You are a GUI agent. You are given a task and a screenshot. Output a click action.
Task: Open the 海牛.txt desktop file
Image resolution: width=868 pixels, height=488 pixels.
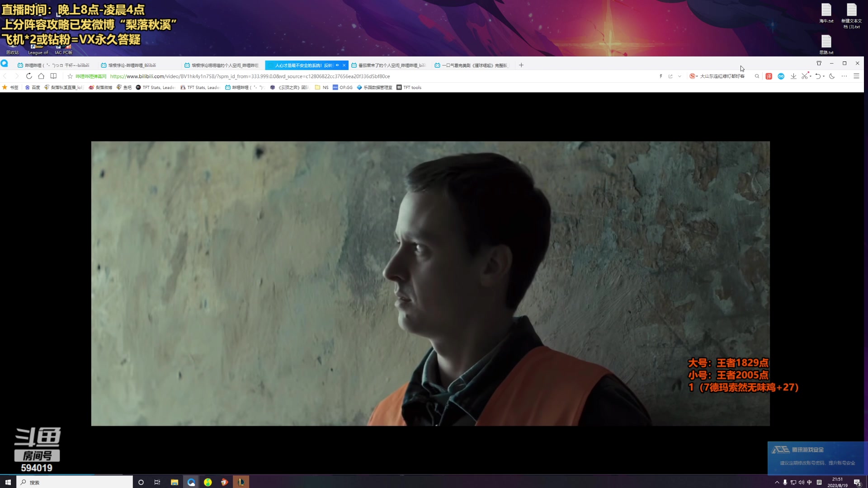click(826, 13)
